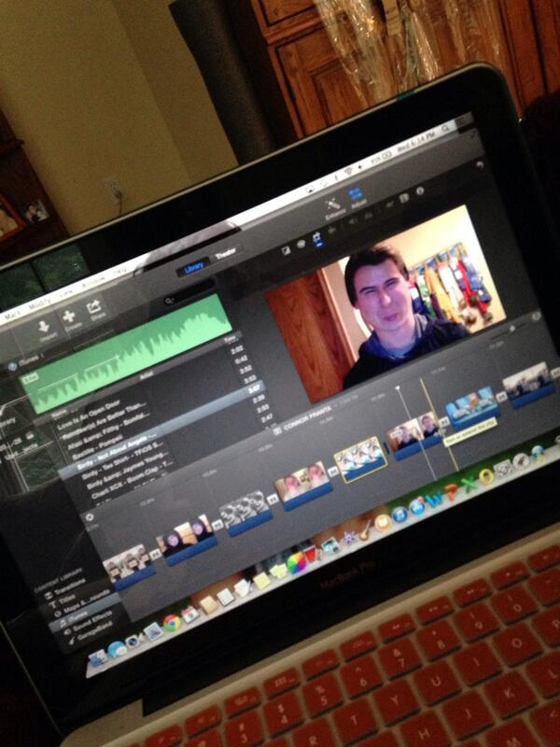Sort songs by the Time column
This screenshot has width=560, height=747.
tap(231, 340)
